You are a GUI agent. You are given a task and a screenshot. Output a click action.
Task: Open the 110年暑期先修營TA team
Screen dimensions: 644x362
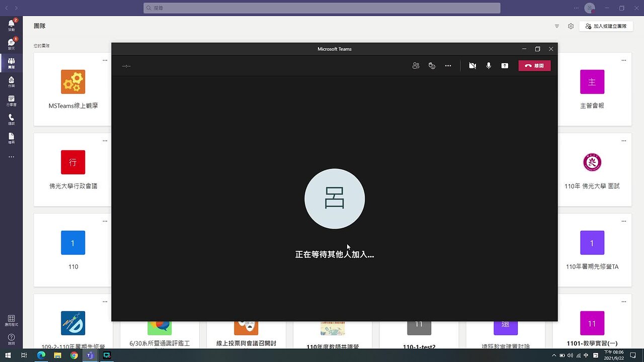point(592,250)
